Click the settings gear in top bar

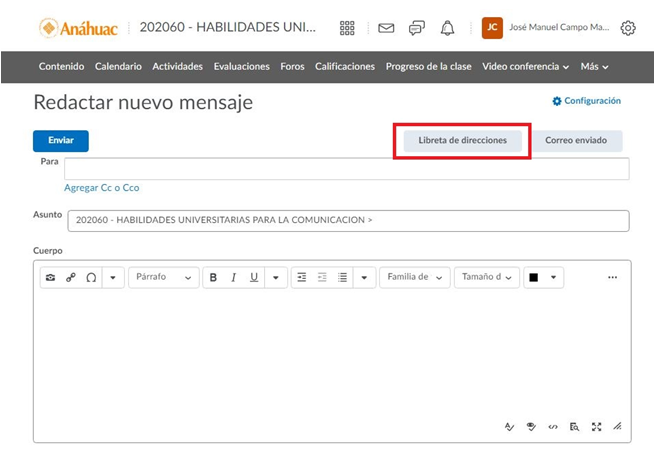click(628, 28)
